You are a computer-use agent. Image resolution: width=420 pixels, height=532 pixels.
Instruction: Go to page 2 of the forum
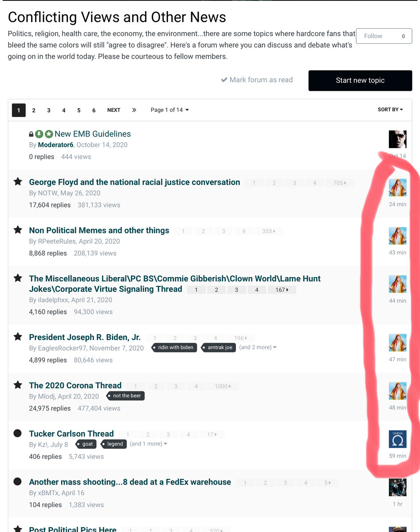[34, 110]
